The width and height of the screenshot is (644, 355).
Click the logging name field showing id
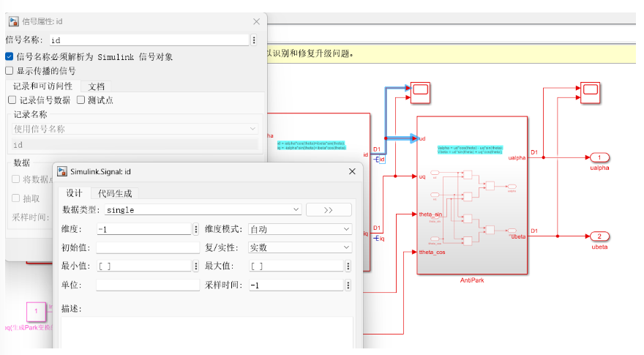coord(135,145)
